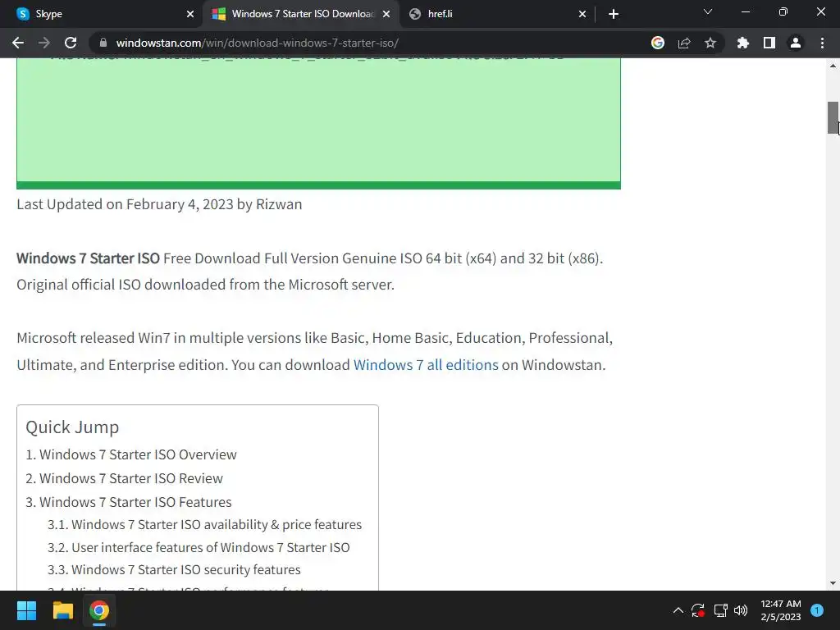Show hidden tray icons chevron
The width and height of the screenshot is (840, 630).
[x=678, y=610]
